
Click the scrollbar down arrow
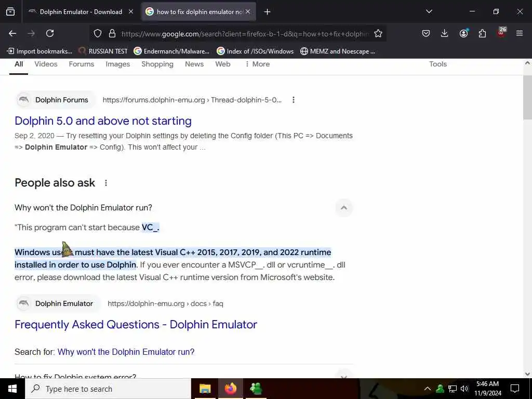(527, 374)
